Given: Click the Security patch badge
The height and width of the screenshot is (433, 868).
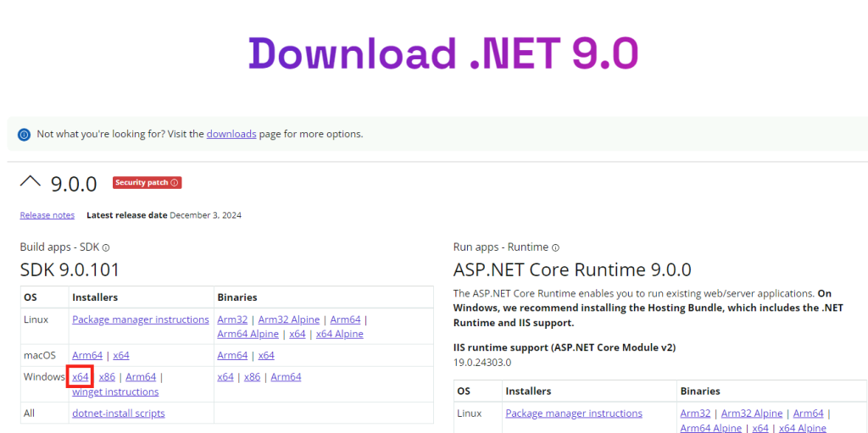Looking at the screenshot, I should (x=147, y=183).
